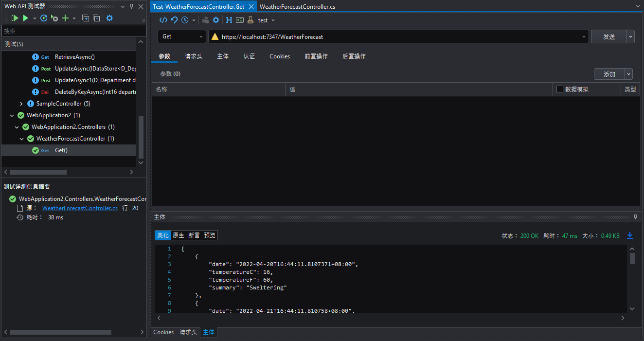
Task: Select the UpdateAsync(IDataStore Post test
Action: (x=95, y=69)
